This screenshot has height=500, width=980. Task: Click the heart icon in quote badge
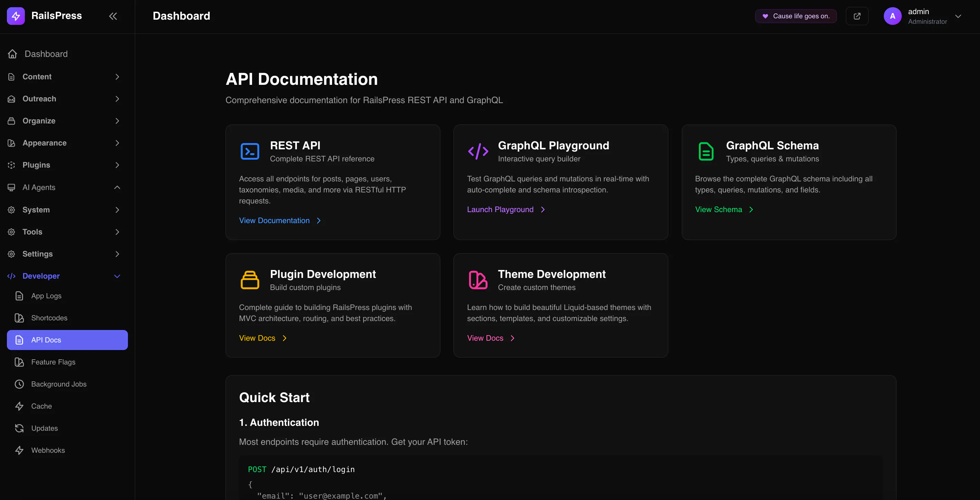coord(766,16)
